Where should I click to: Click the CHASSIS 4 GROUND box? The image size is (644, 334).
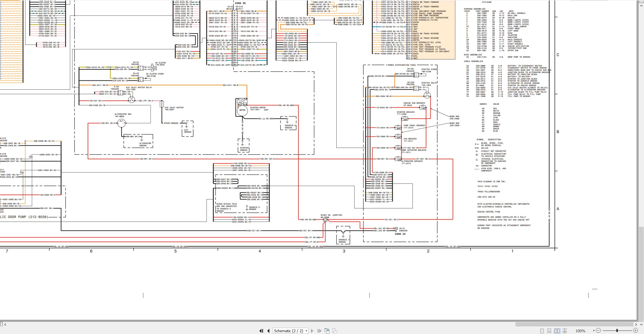[x=343, y=235]
